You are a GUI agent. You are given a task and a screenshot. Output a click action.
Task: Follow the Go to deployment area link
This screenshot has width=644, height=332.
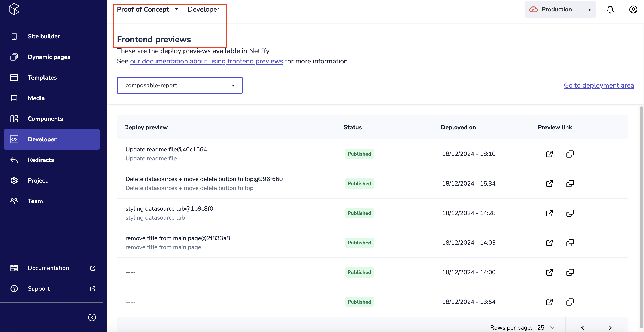coord(598,85)
